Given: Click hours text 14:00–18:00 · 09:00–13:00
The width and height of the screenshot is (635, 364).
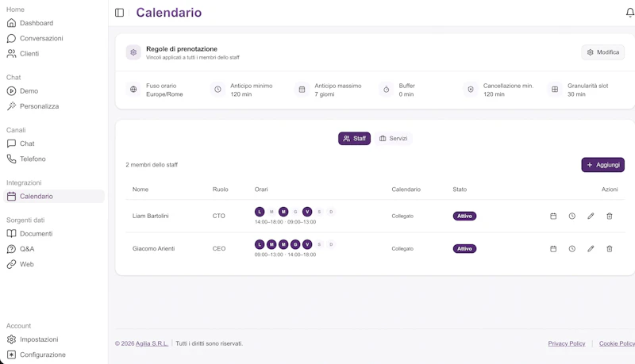Looking at the screenshot, I should 285,222.
